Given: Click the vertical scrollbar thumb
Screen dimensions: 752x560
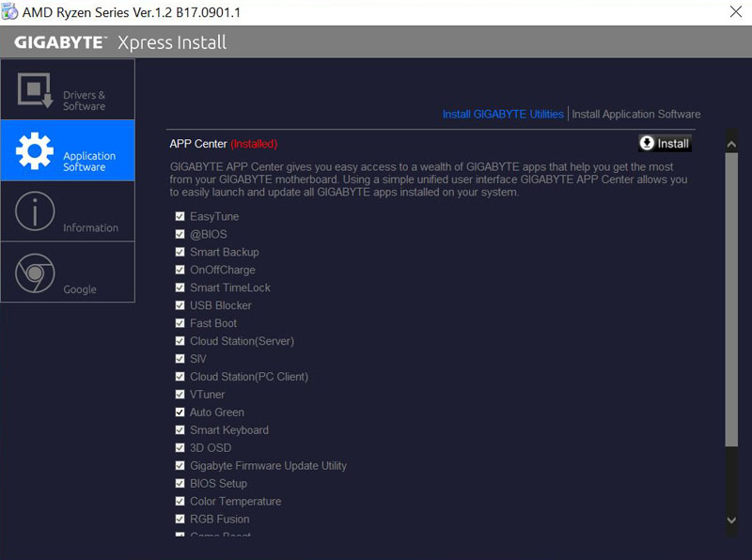Looking at the screenshot, I should 731,300.
